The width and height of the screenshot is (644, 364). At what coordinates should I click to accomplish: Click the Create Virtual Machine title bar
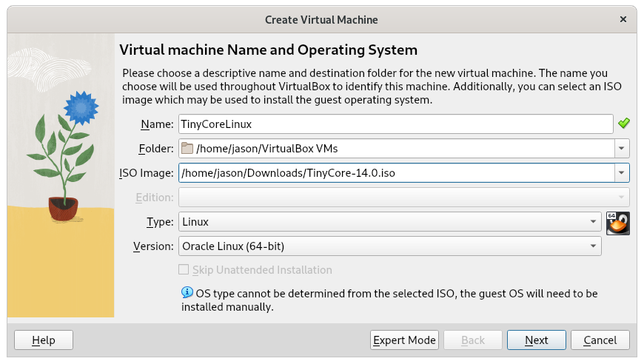[321, 20]
